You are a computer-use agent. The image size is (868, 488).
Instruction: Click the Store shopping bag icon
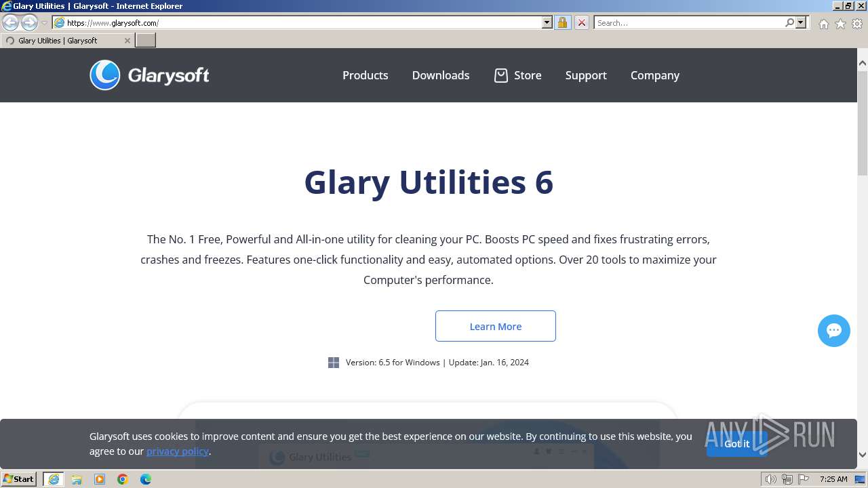pos(500,75)
